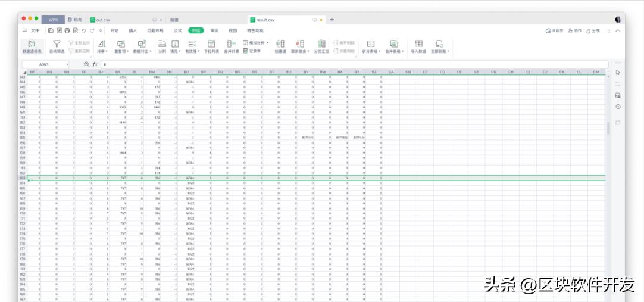Click the 导入数据 import data icon
644x302 pixels.
(419, 46)
